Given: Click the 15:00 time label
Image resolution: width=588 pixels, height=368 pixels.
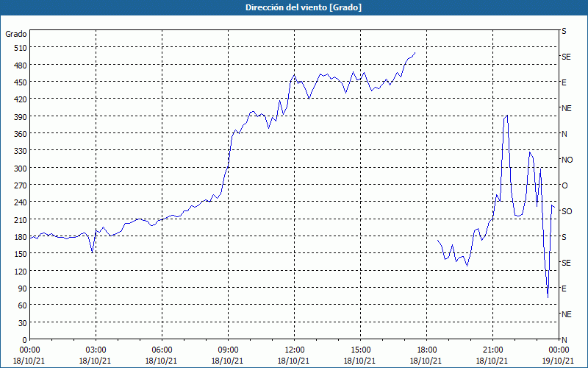Looking at the screenshot, I should (x=360, y=350).
